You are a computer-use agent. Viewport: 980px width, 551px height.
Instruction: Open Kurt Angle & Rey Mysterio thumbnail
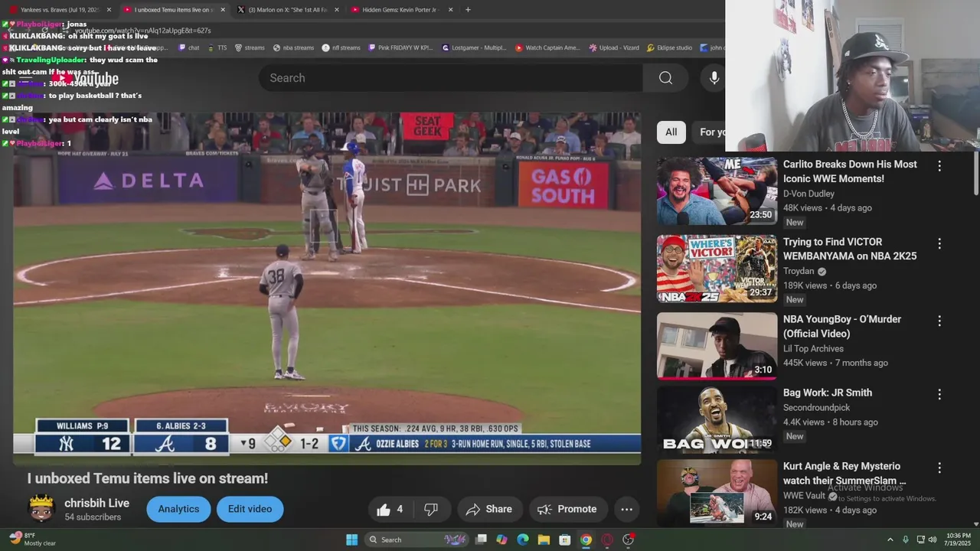[x=717, y=493]
